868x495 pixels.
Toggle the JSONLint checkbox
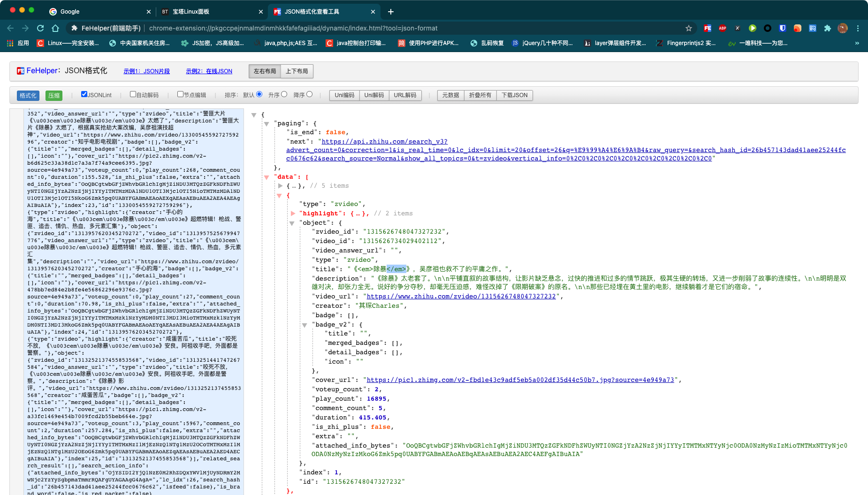coord(84,94)
